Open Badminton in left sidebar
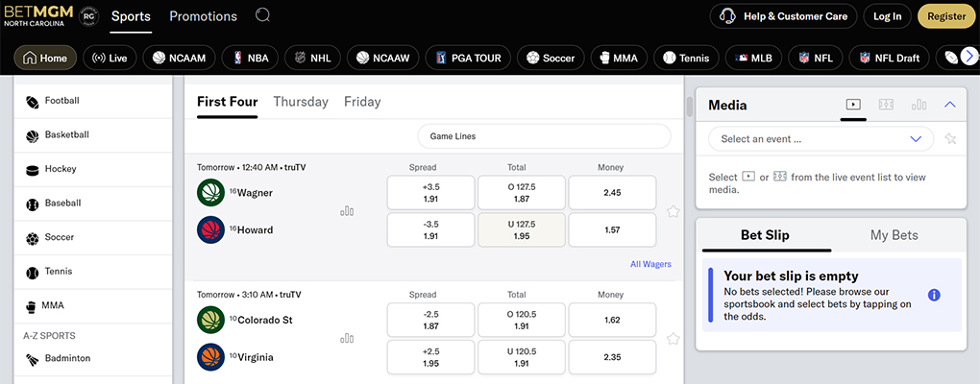The height and width of the screenshot is (384, 980). (x=93, y=359)
